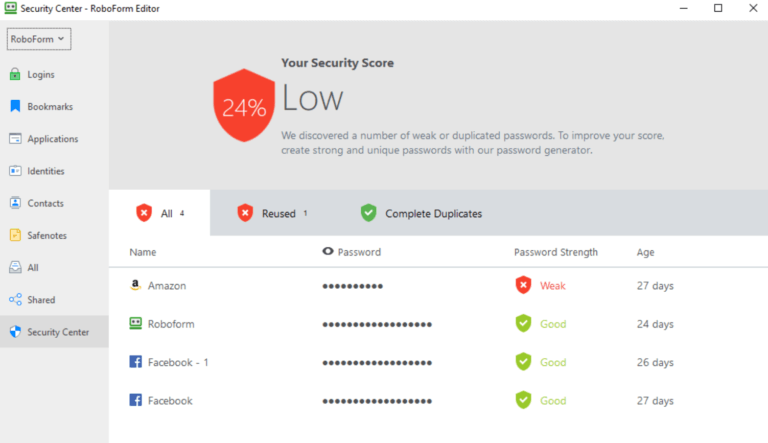Screen dimensions: 768x443
Task: Click the Password Strength column header
Action: click(555, 252)
